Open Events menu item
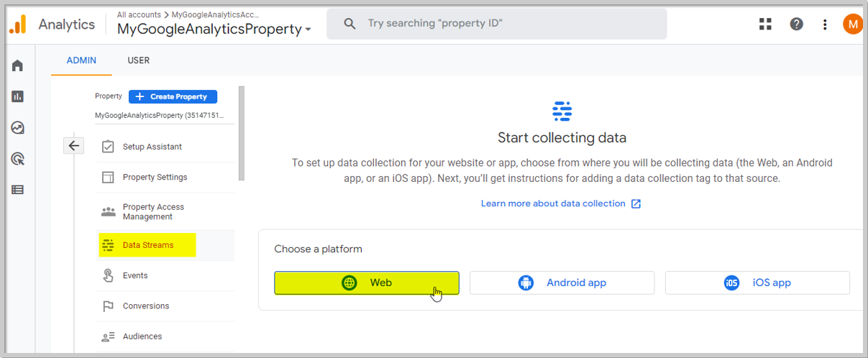 pyautogui.click(x=165, y=275)
